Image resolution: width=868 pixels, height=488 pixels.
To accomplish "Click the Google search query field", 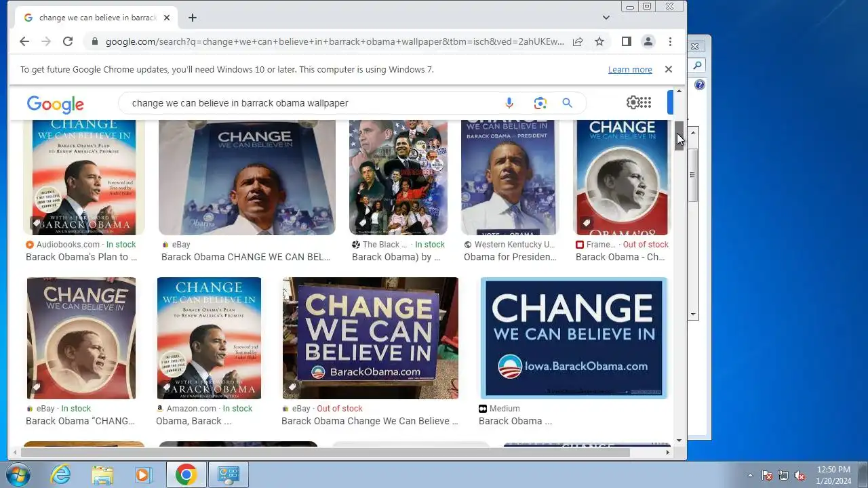I will (312, 103).
